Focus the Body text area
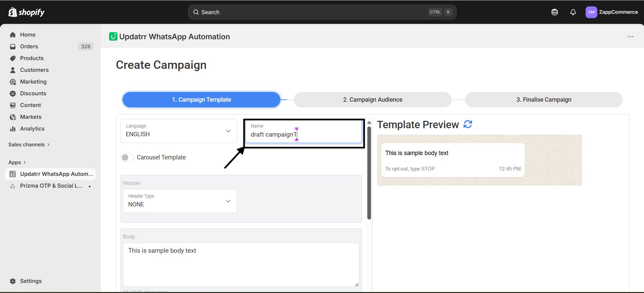This screenshot has width=644, height=293. [x=241, y=264]
